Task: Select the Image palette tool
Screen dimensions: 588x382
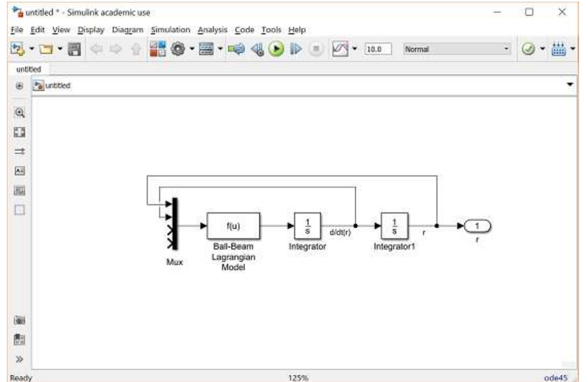Action: pos(20,190)
